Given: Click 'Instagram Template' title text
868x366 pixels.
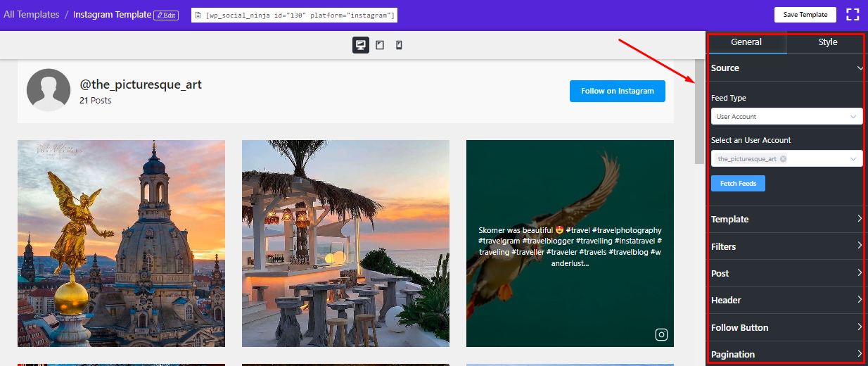Looking at the screenshot, I should 113,14.
